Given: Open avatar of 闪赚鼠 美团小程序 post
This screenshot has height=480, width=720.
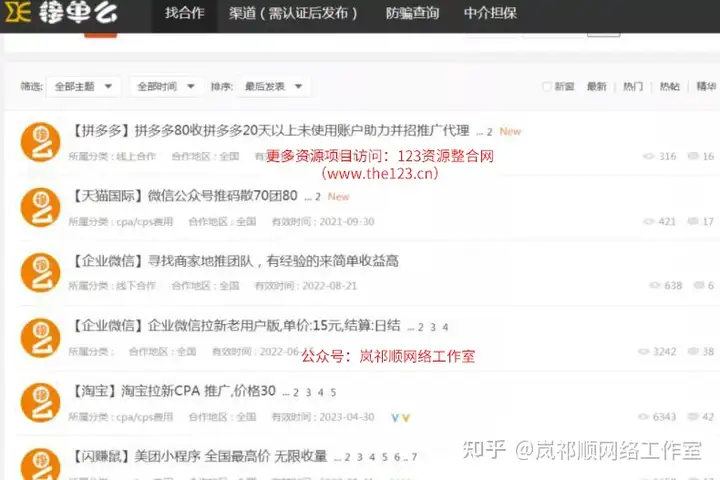Looking at the screenshot, I should 40,464.
